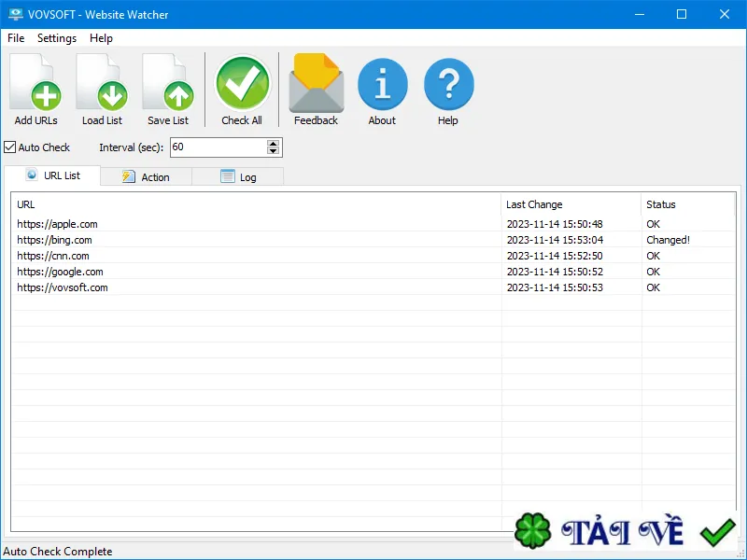Image resolution: width=747 pixels, height=560 pixels.
Task: Open the File menu
Action: click(x=16, y=38)
